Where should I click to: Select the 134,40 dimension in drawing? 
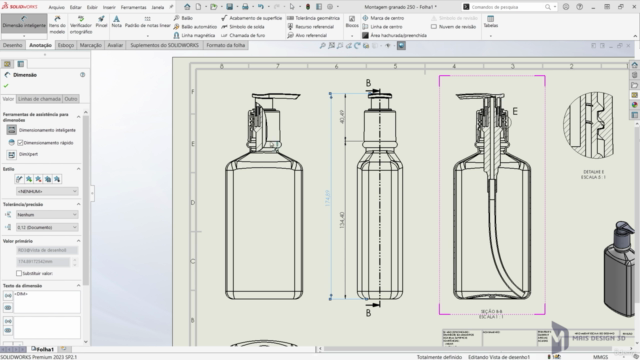[x=342, y=220]
